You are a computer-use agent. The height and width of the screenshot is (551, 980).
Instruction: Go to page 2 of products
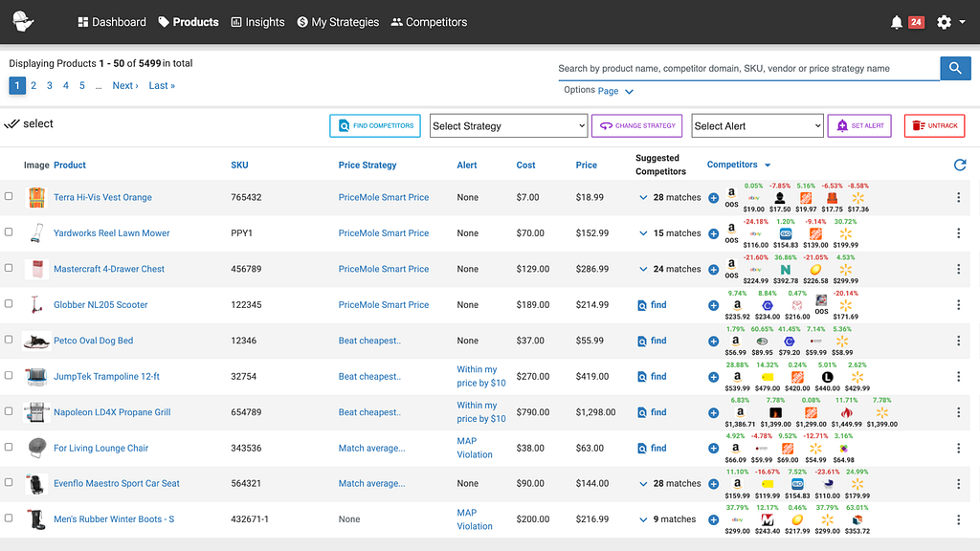click(33, 85)
